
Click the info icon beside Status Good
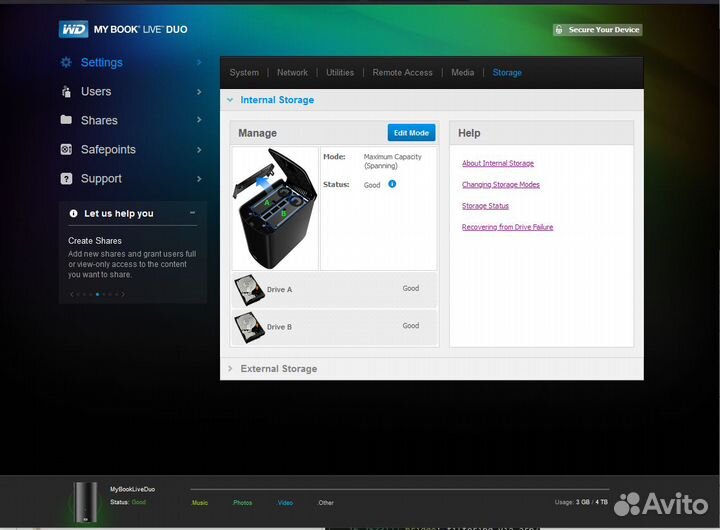[392, 184]
